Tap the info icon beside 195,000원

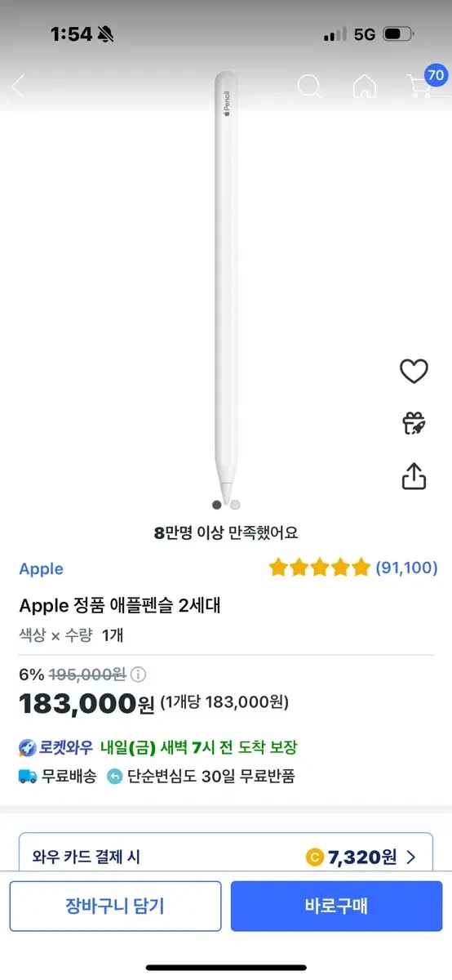[x=139, y=675]
